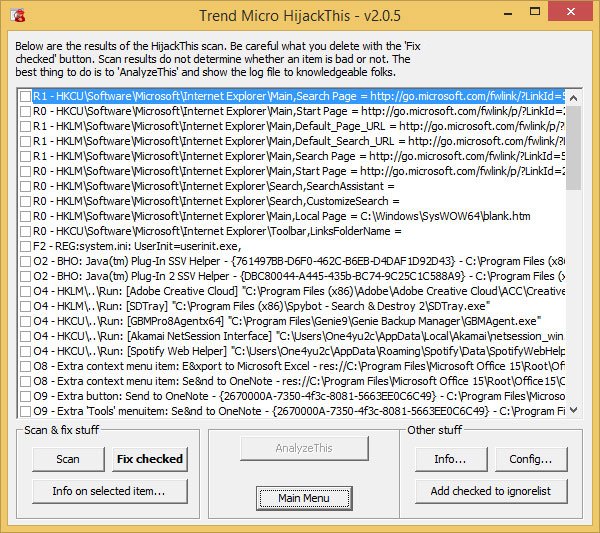Image resolution: width=600 pixels, height=533 pixels.
Task: Open Info on selected item
Action: (110, 491)
